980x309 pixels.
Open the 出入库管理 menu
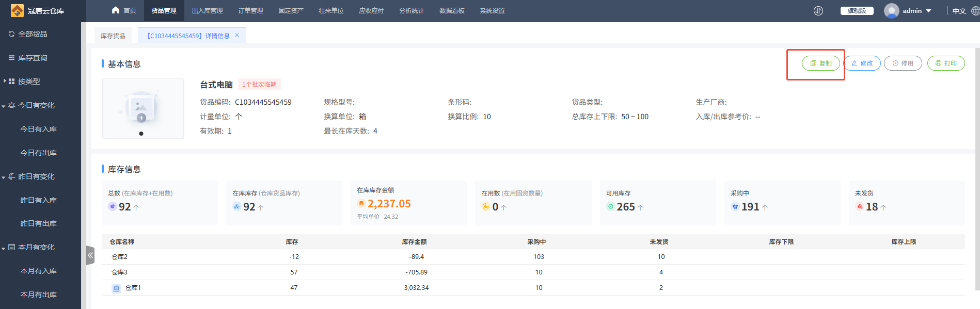pos(207,11)
